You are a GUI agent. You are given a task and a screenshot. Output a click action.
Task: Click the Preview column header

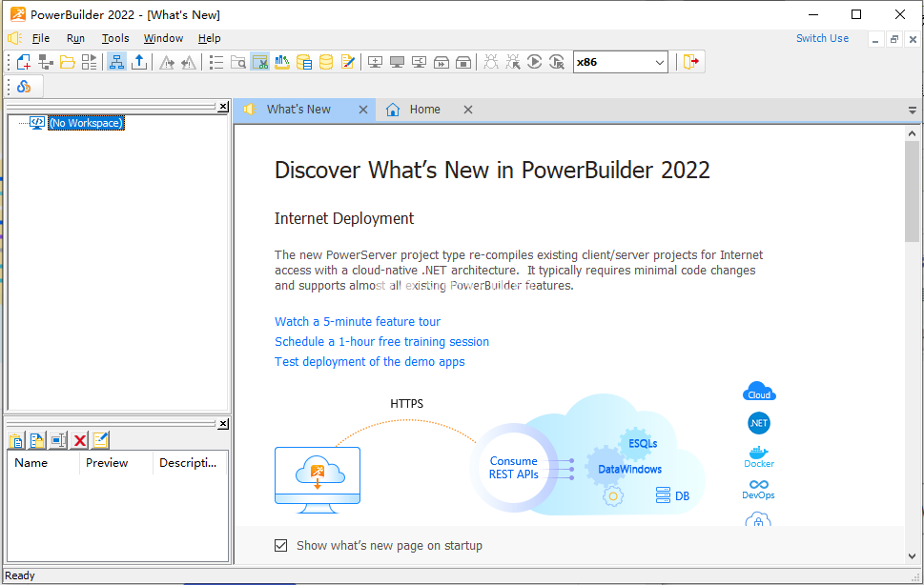[115, 463]
